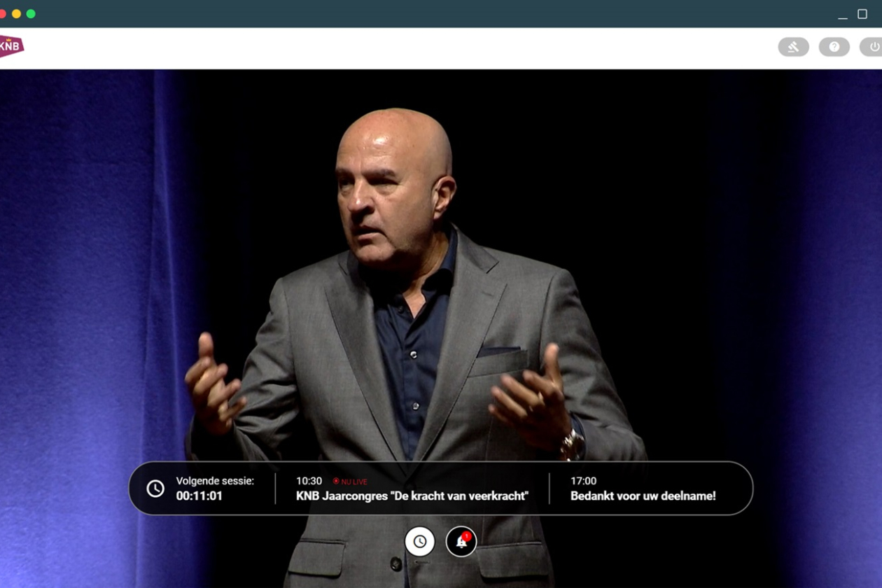Click the clock icon beside Volgende sessie
The height and width of the screenshot is (588, 882).
click(155, 489)
